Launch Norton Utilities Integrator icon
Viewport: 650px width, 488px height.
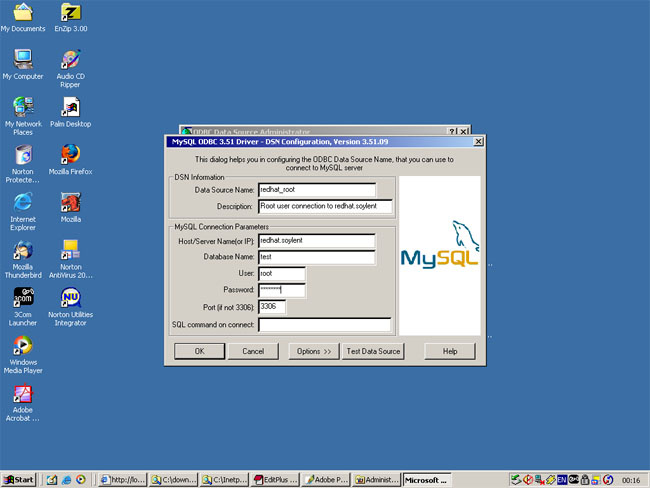(70, 298)
